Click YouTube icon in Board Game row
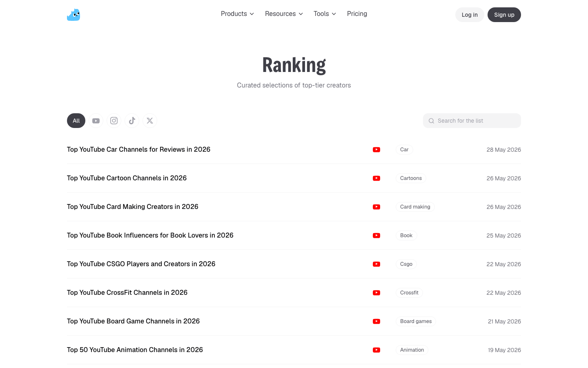Screen dimensions: 588x368 point(376,321)
